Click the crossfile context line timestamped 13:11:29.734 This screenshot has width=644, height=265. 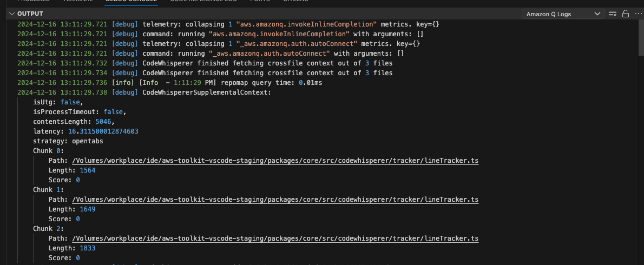coord(205,73)
